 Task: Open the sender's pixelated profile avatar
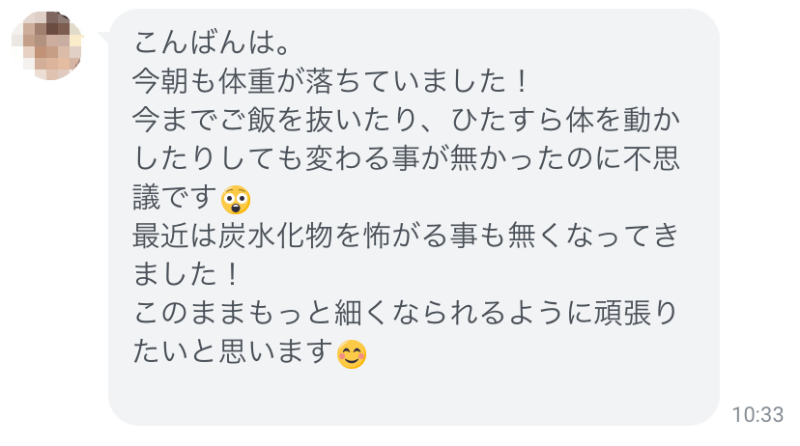[x=47, y=45]
